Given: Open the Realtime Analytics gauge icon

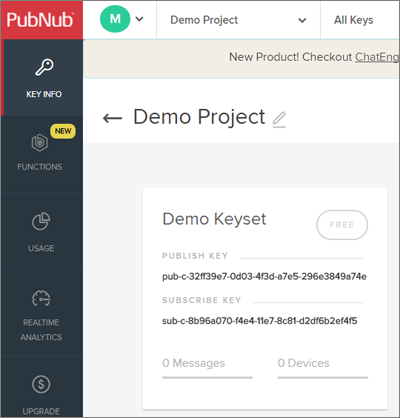Looking at the screenshot, I should coord(41,298).
